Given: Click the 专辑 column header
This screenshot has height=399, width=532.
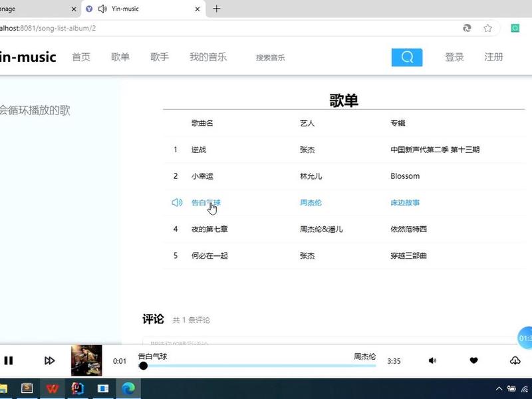Looking at the screenshot, I should pyautogui.click(x=398, y=123).
